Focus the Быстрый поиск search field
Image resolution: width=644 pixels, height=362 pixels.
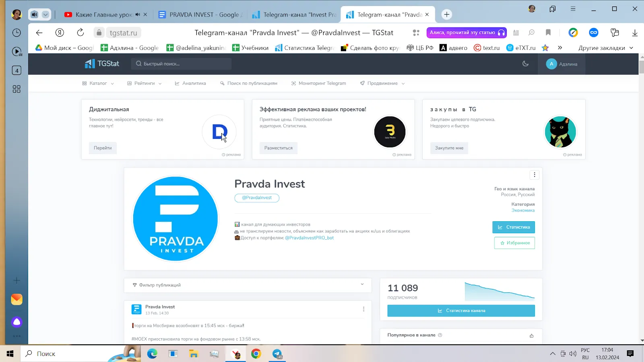(181, 64)
